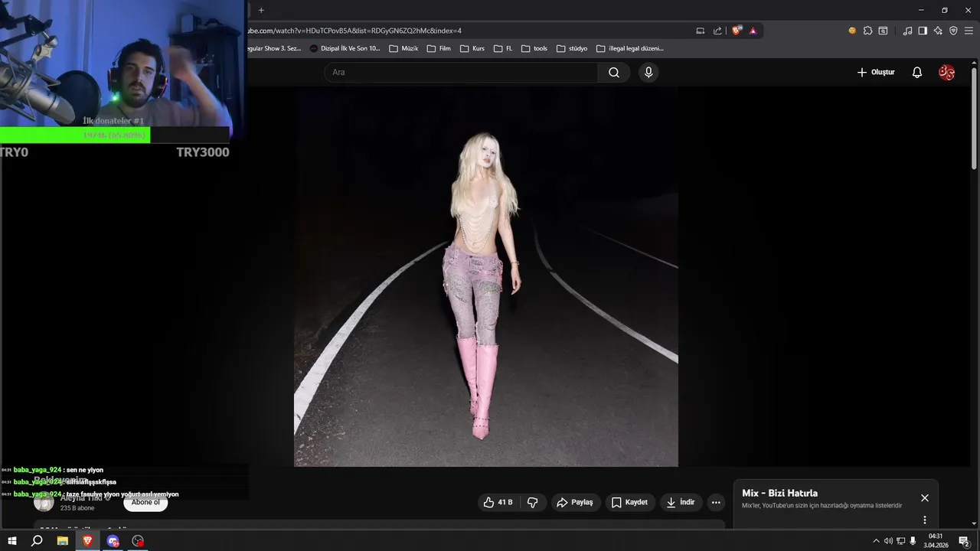Screen dimensions: 980x551
Task: Open File Explorer from taskbar
Action: pos(62,541)
